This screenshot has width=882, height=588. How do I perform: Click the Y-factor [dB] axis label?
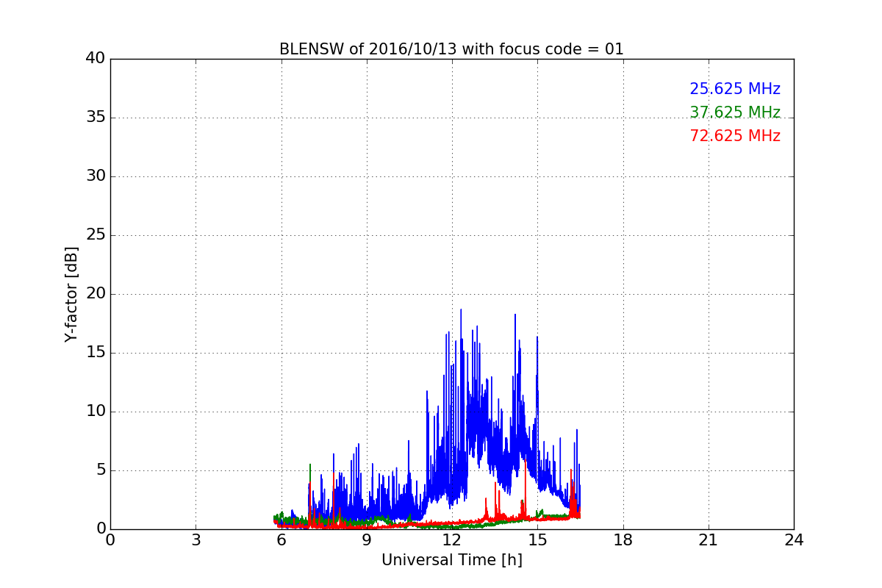pyautogui.click(x=71, y=294)
